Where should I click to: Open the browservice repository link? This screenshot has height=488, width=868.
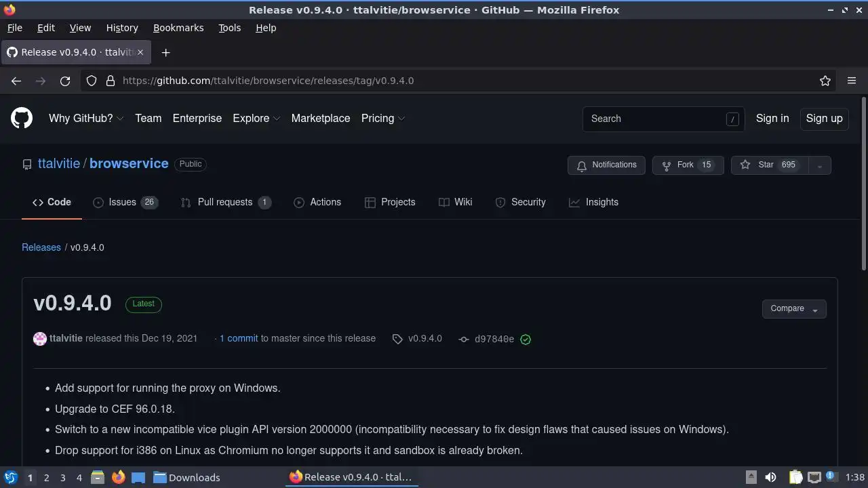point(129,163)
